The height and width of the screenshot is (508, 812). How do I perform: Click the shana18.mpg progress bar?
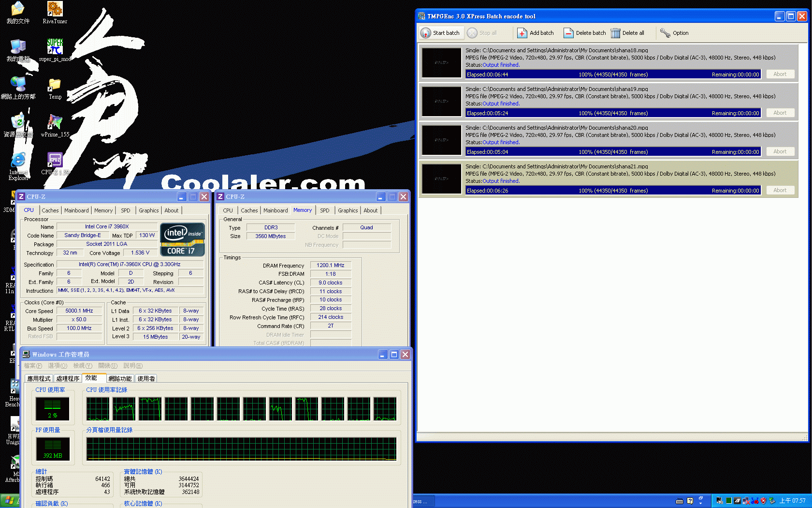coord(613,75)
